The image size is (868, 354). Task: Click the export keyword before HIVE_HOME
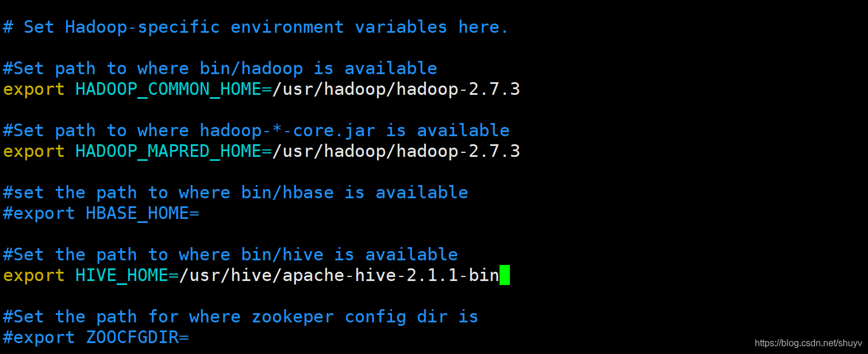(x=34, y=275)
